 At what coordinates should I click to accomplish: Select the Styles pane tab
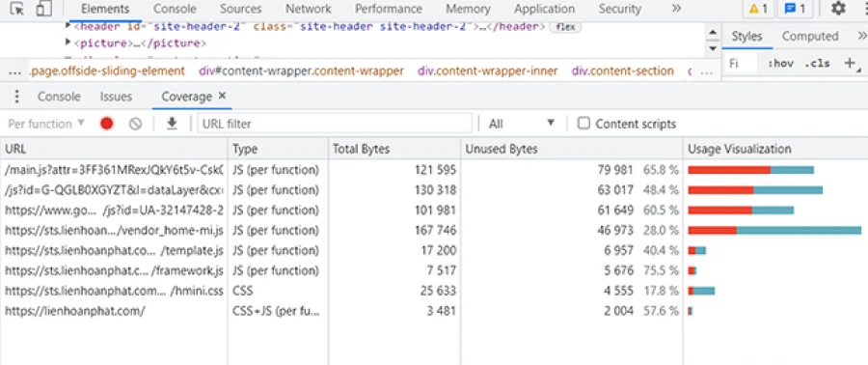746,37
